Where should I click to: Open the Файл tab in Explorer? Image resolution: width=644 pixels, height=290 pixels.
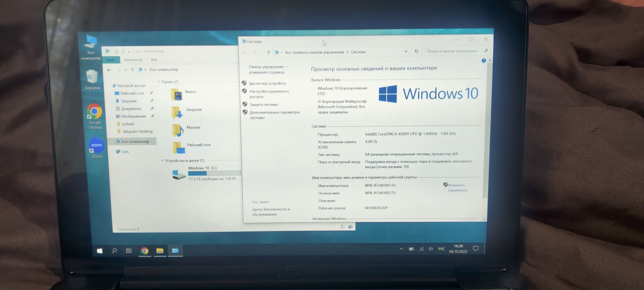point(111,60)
